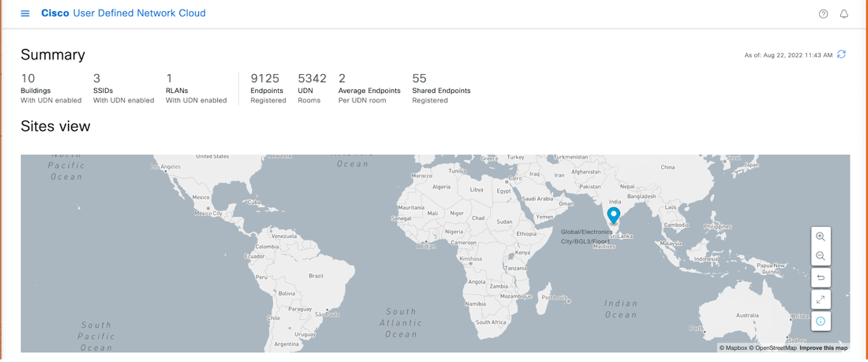Select the SSIDs count of 3
This screenshot has width=868, height=362.
[97, 78]
